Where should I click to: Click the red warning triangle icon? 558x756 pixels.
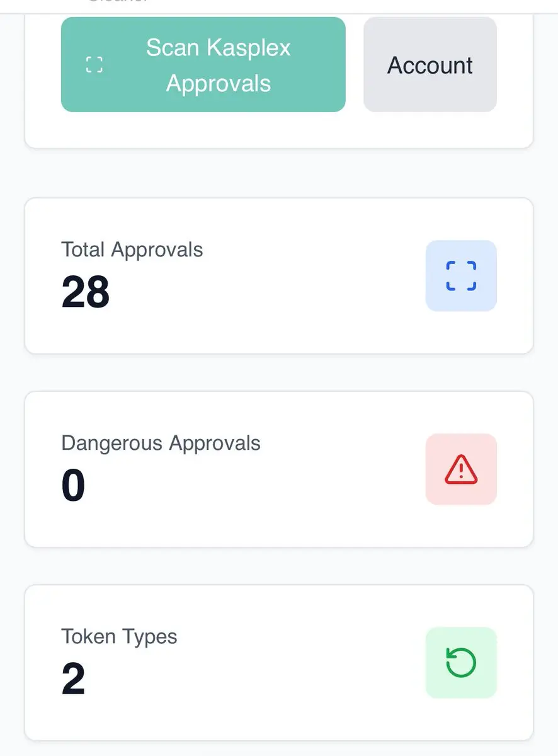[x=461, y=469]
